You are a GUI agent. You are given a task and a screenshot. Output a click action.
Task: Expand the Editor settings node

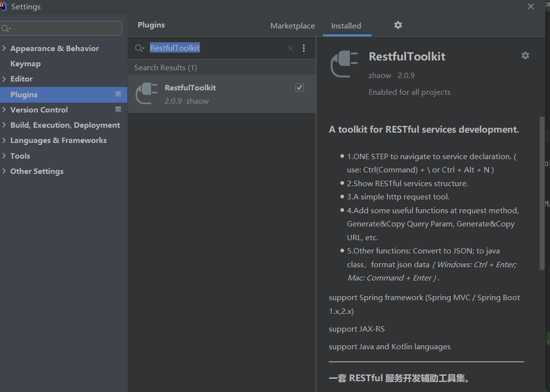click(4, 79)
